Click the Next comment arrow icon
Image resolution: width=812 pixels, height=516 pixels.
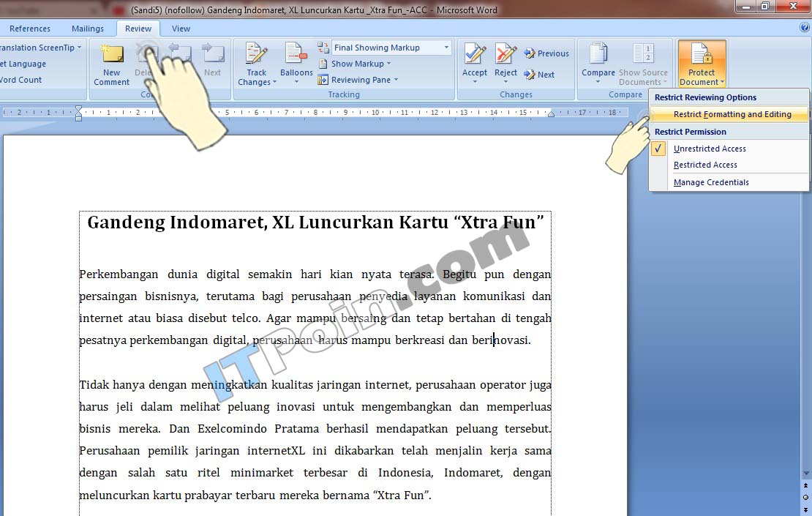[x=212, y=54]
